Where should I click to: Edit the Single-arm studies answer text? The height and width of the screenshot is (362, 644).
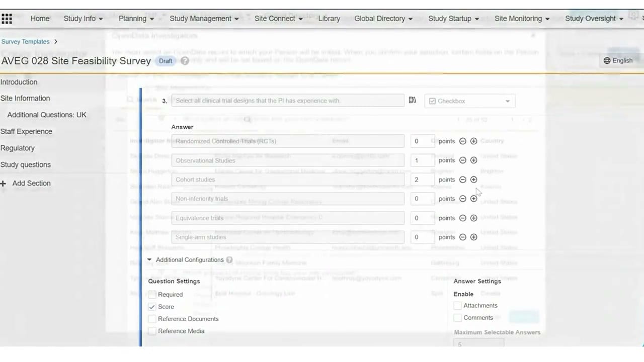[287, 237]
